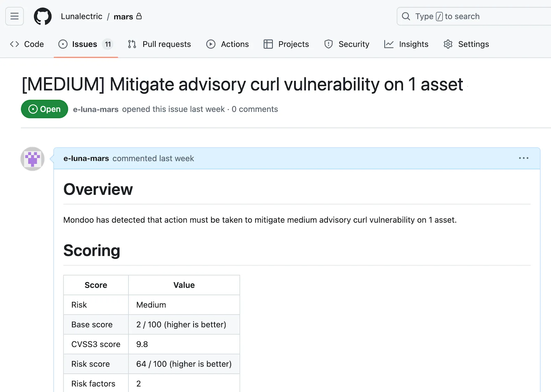Select the Medium risk value cell
This screenshot has height=392, width=551.
[184, 305]
